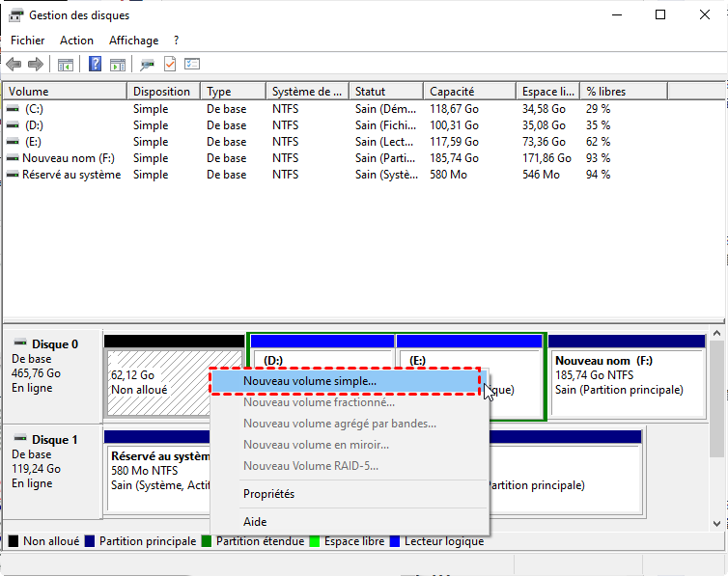The height and width of the screenshot is (576, 728).
Task: Click the black Non alloué legend swatch
Action: tap(14, 541)
